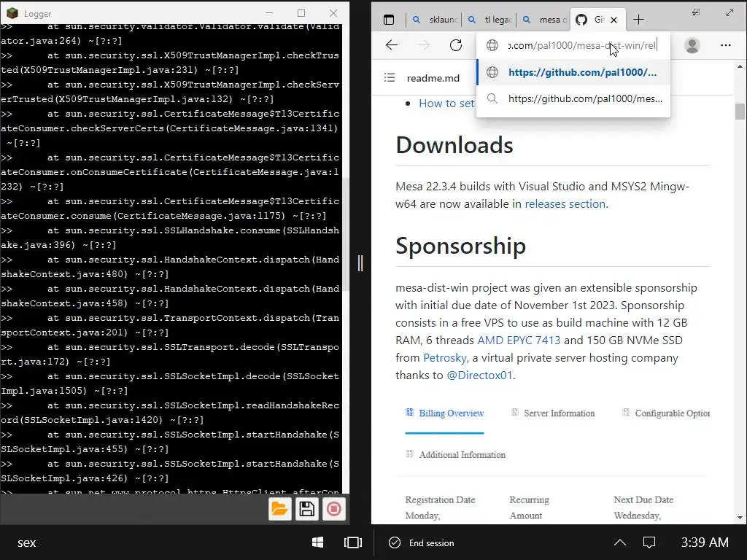Image resolution: width=747 pixels, height=560 pixels.
Task: Open the Petrosky link
Action: point(445,357)
